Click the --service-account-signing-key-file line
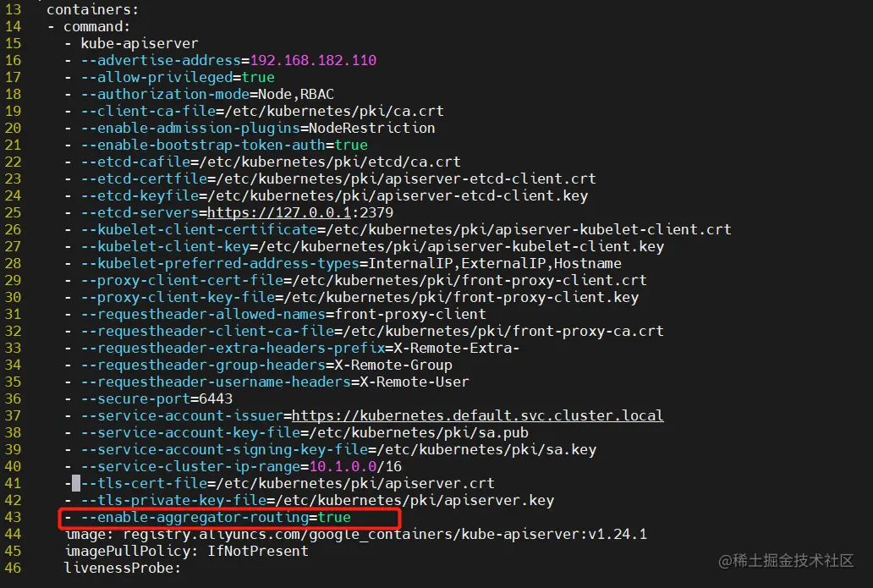The image size is (873, 588). [330, 449]
